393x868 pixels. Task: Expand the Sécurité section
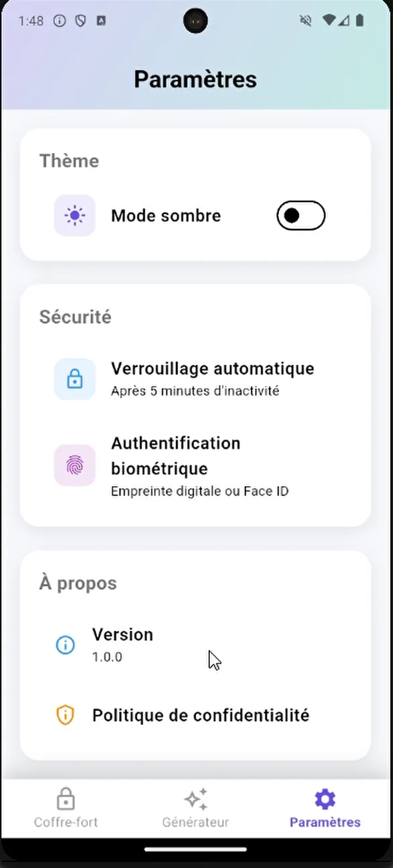[75, 317]
